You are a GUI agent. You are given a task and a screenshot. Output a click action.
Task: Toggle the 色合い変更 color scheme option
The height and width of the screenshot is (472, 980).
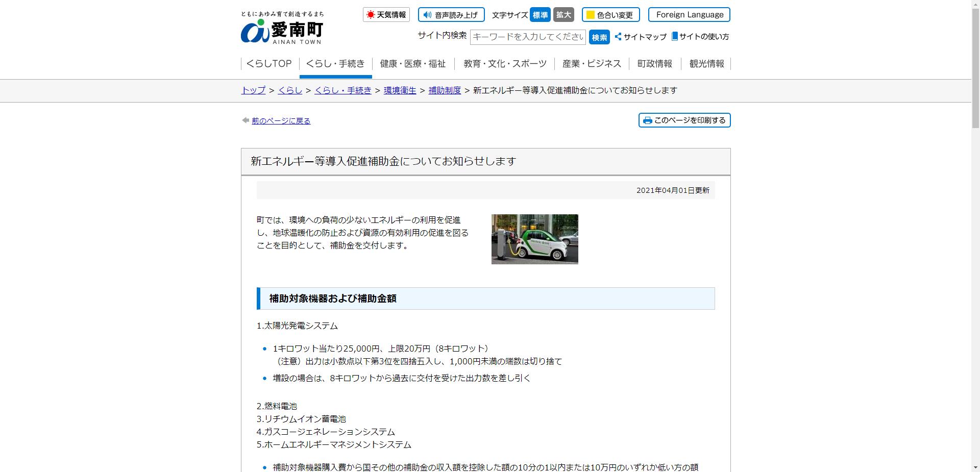611,15
